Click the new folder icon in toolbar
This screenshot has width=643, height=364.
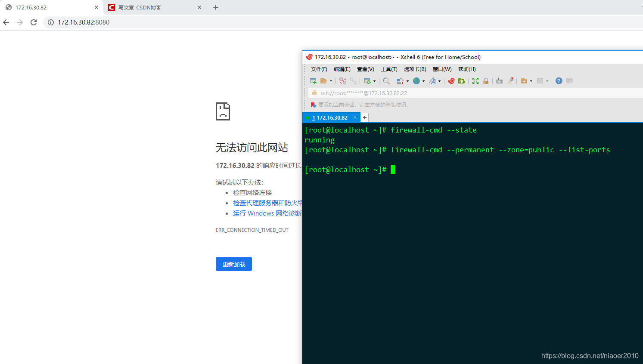click(524, 81)
